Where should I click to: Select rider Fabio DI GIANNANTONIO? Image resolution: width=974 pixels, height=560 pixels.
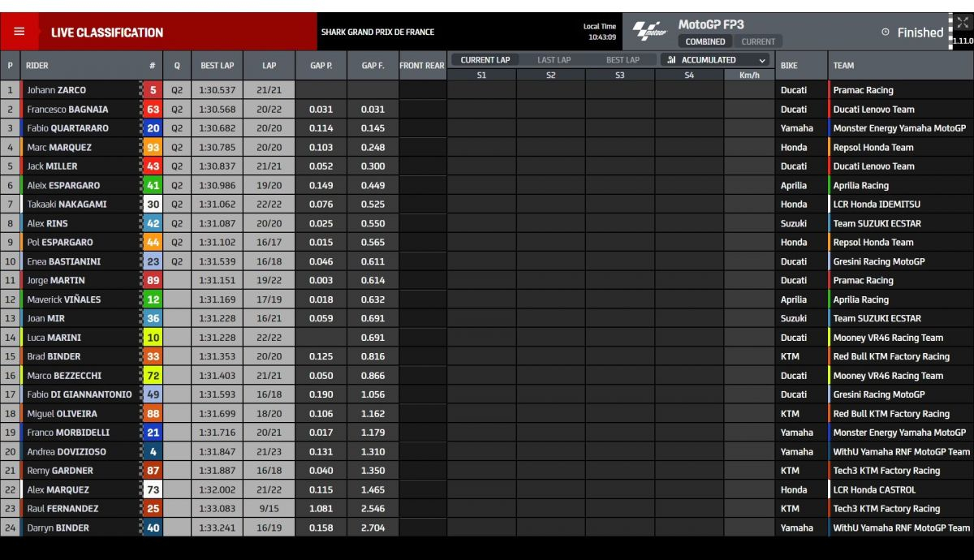pos(79,394)
